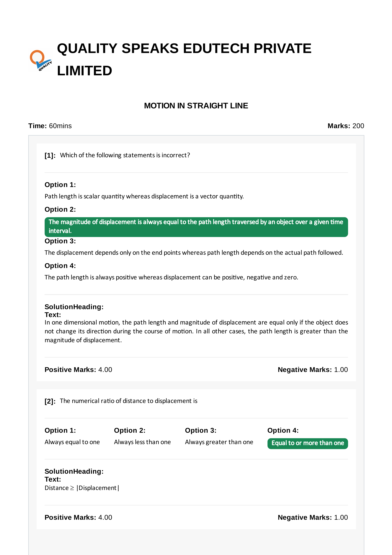Click the Marks: 200 label
This screenshot has height=555, width=392.
[346, 126]
